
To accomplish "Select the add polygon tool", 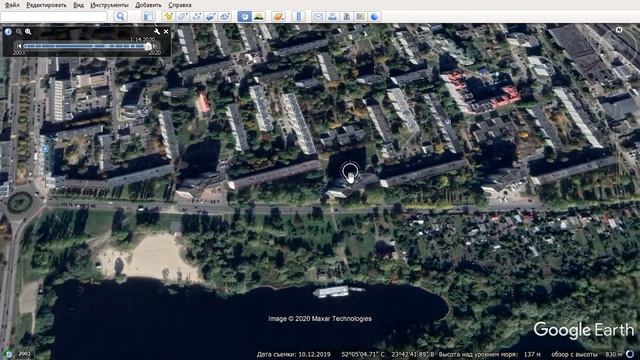I will (x=182, y=16).
